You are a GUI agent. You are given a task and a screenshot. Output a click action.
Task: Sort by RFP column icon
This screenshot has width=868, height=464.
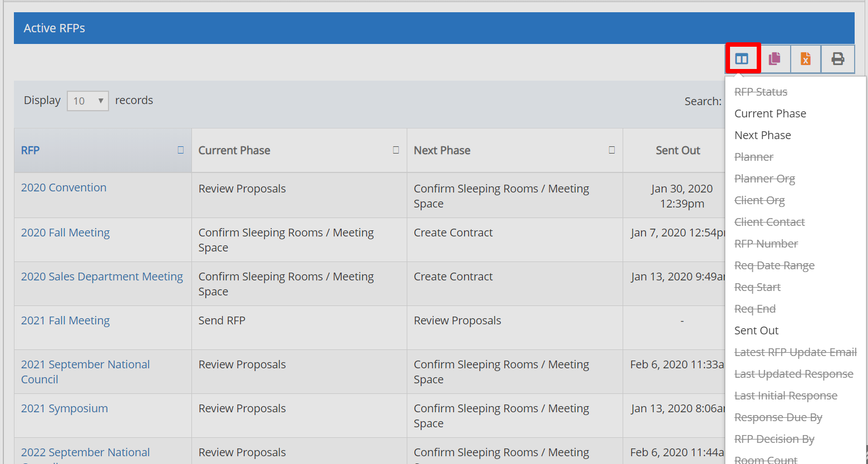coord(180,150)
